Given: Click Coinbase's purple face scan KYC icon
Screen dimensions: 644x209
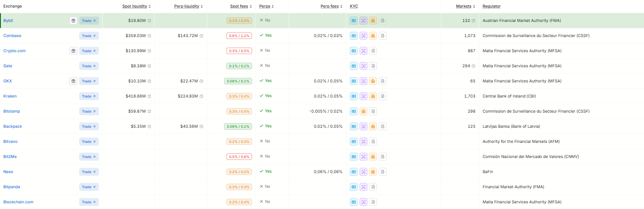Looking at the screenshot, I should (x=363, y=36).
